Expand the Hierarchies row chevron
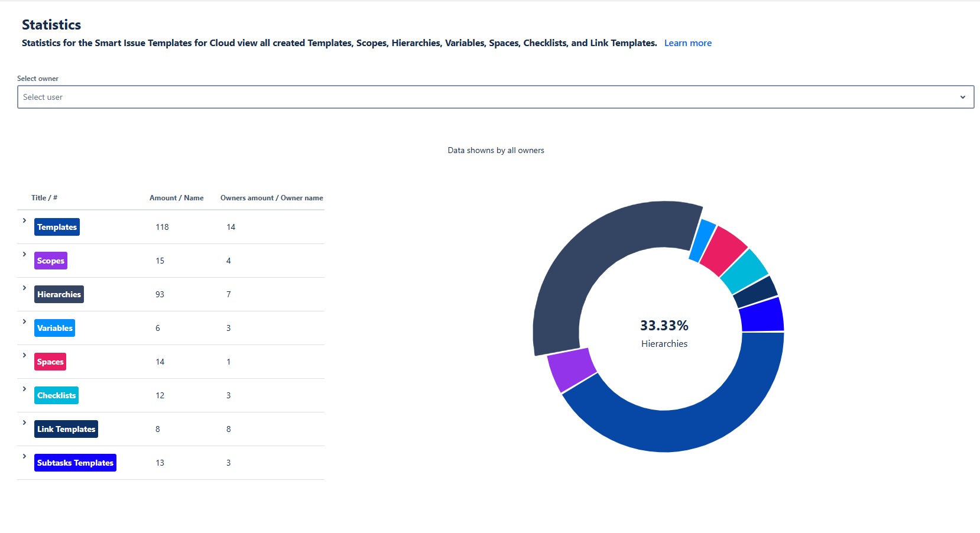Image resolution: width=980 pixels, height=533 pixels. [24, 288]
